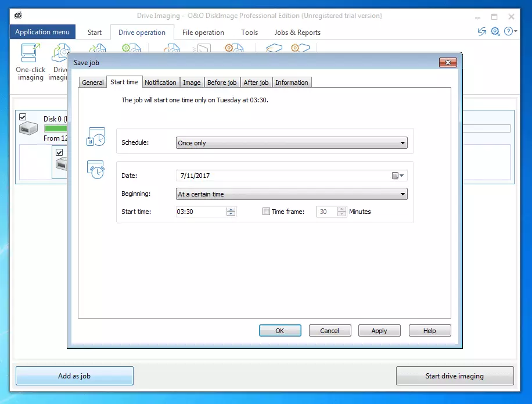Click the help question mark icon
The width and height of the screenshot is (532, 404).
[508, 31]
